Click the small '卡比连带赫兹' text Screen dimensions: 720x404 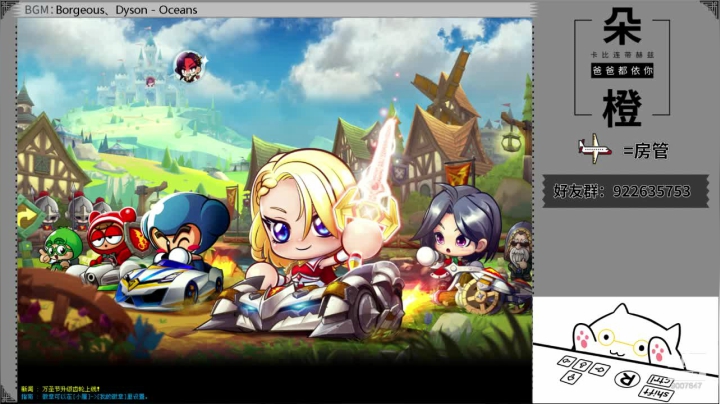tap(622, 55)
